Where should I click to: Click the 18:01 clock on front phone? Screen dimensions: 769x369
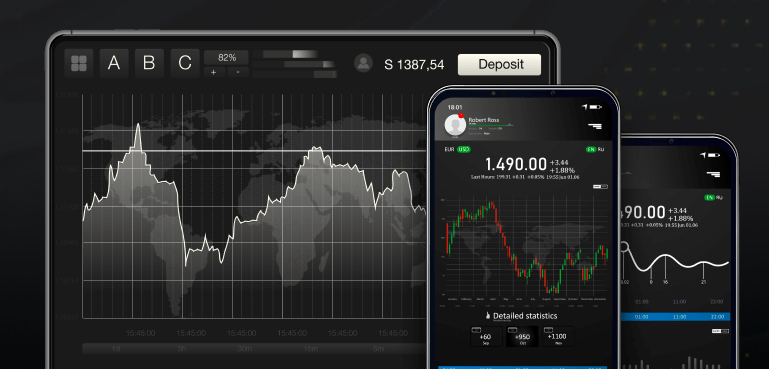pyautogui.click(x=455, y=106)
